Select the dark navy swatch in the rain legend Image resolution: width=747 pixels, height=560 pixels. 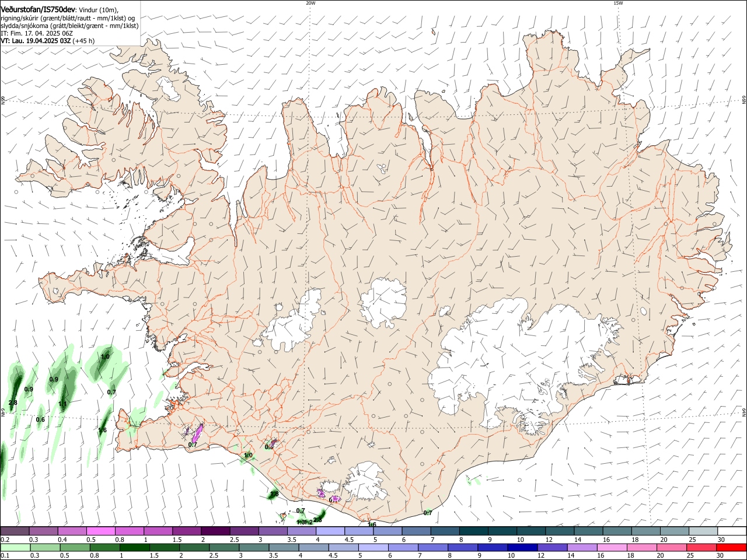[522, 547]
